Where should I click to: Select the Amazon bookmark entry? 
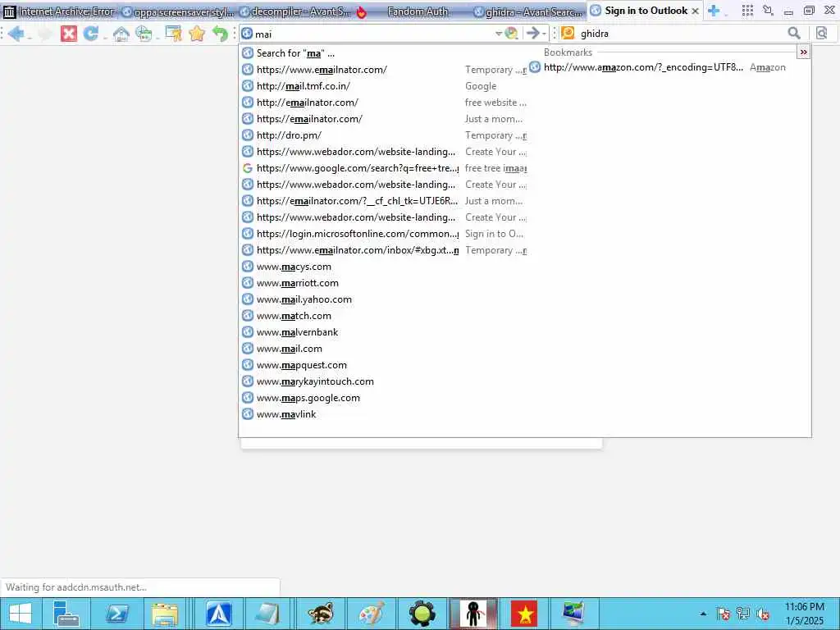tap(664, 67)
